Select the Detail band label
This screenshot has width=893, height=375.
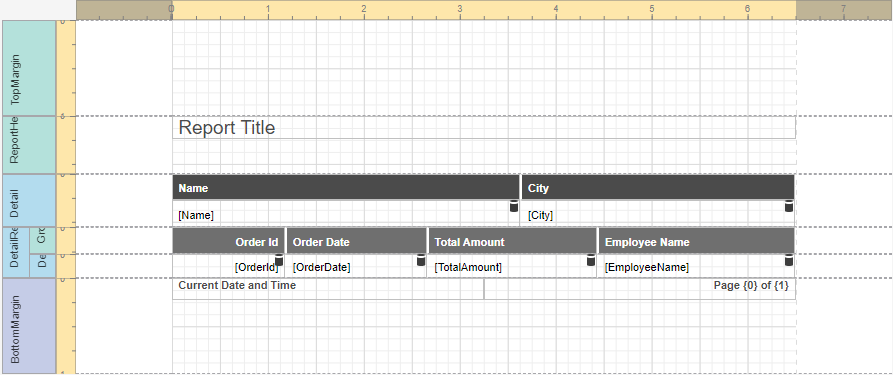pos(29,201)
